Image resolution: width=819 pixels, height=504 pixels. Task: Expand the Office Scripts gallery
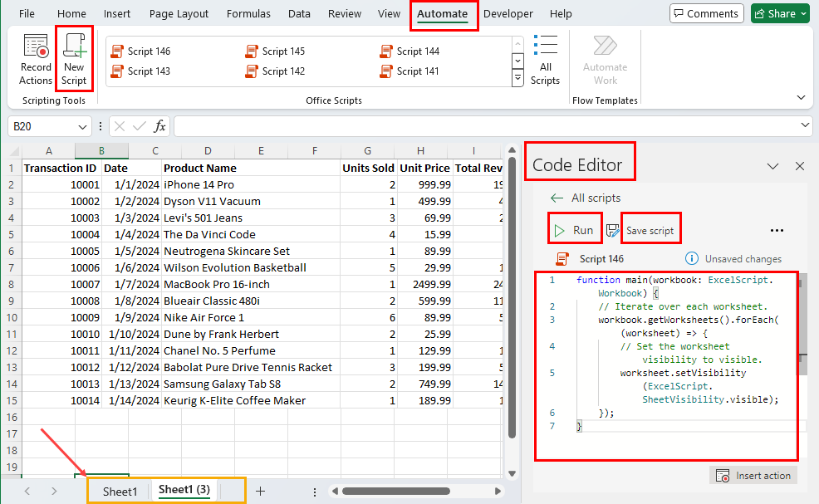click(517, 79)
